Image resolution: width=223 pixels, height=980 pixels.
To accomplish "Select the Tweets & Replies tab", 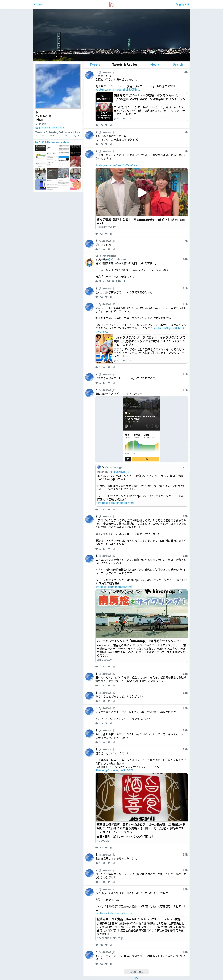I will click(125, 65).
